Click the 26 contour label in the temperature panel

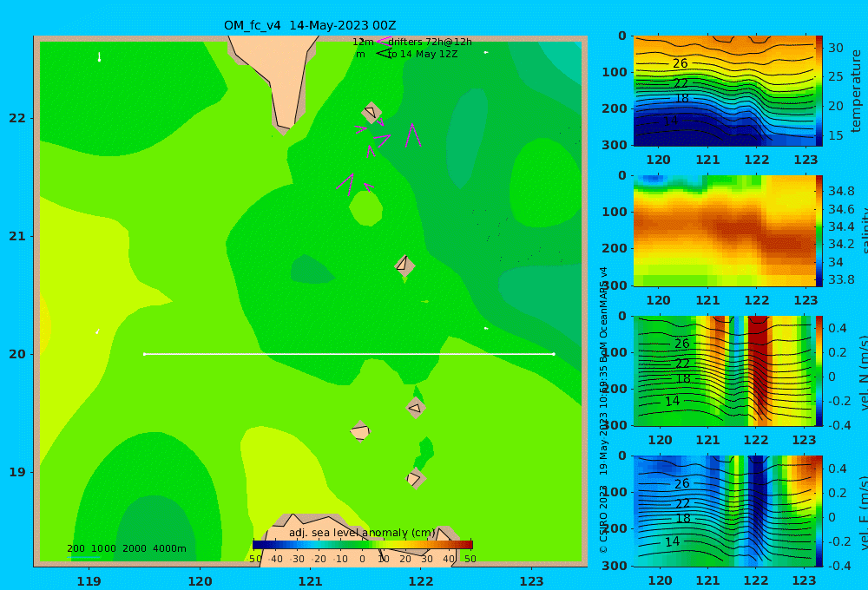(681, 63)
